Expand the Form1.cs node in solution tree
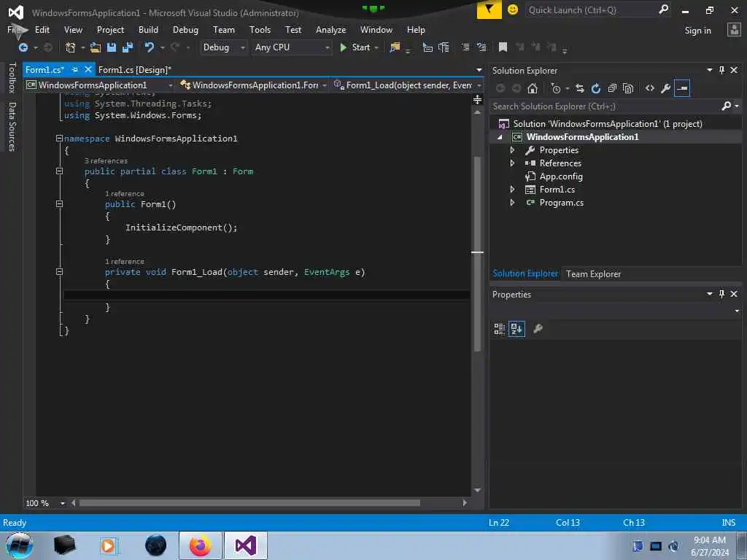The image size is (747, 560). pos(512,189)
